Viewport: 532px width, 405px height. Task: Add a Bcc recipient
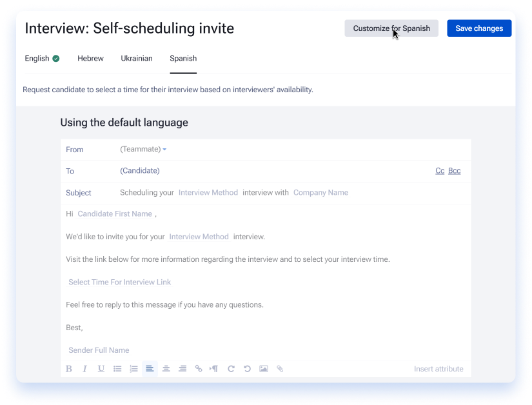click(455, 171)
